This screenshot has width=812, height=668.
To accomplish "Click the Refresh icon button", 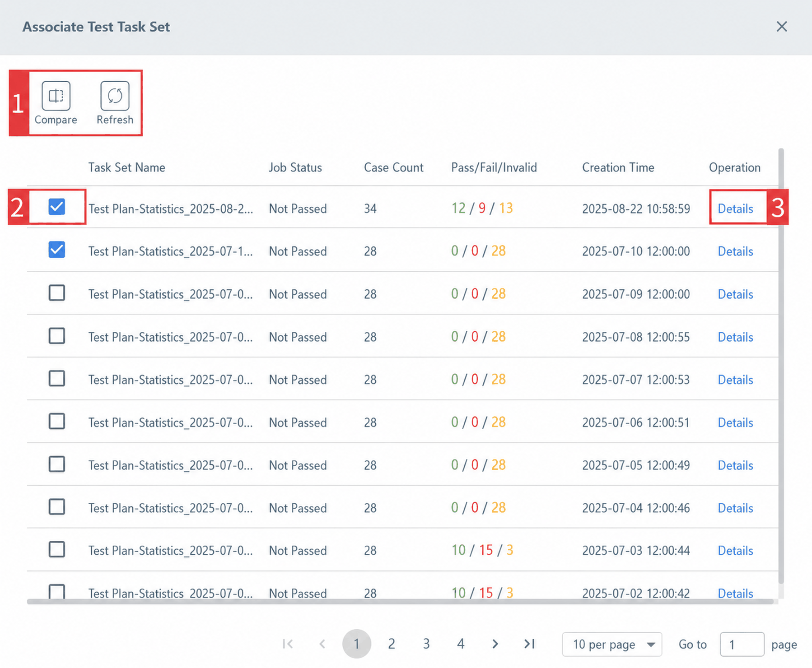I will coord(115,96).
